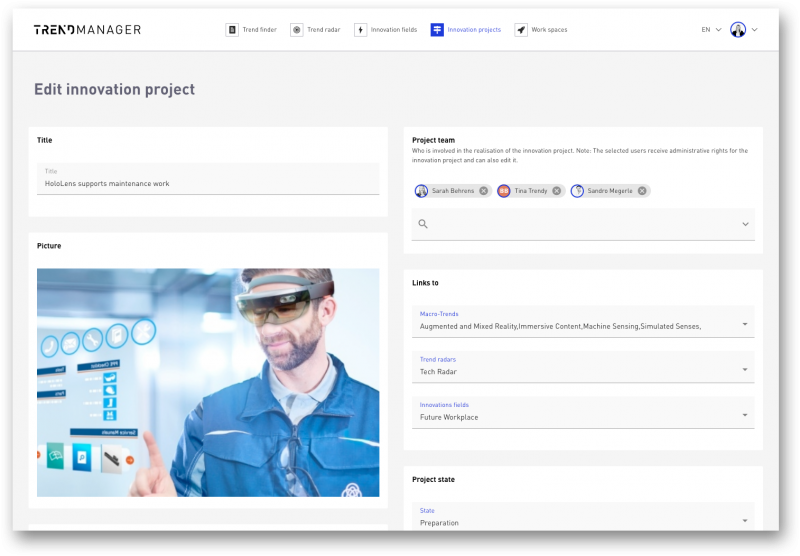Click the 'Future Workplace' value text

pyautogui.click(x=449, y=417)
